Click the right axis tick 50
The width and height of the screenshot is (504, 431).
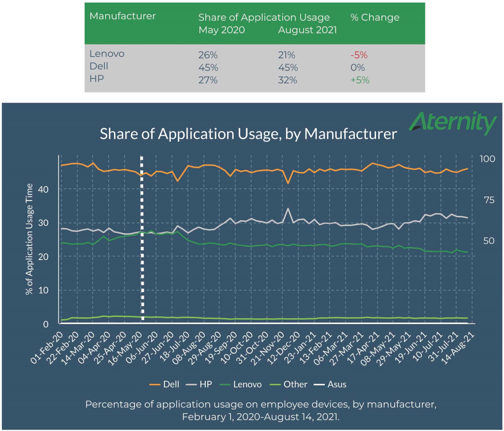pyautogui.click(x=489, y=241)
